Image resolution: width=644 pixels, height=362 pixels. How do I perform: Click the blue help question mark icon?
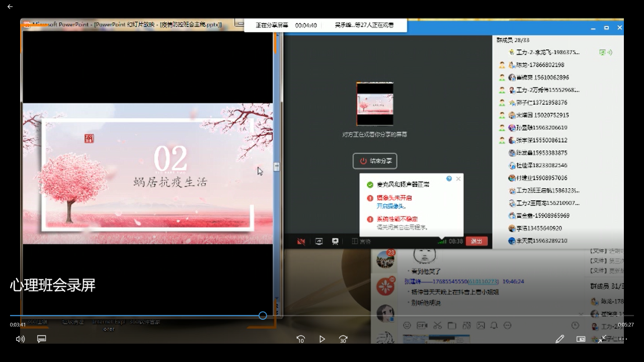tap(449, 178)
